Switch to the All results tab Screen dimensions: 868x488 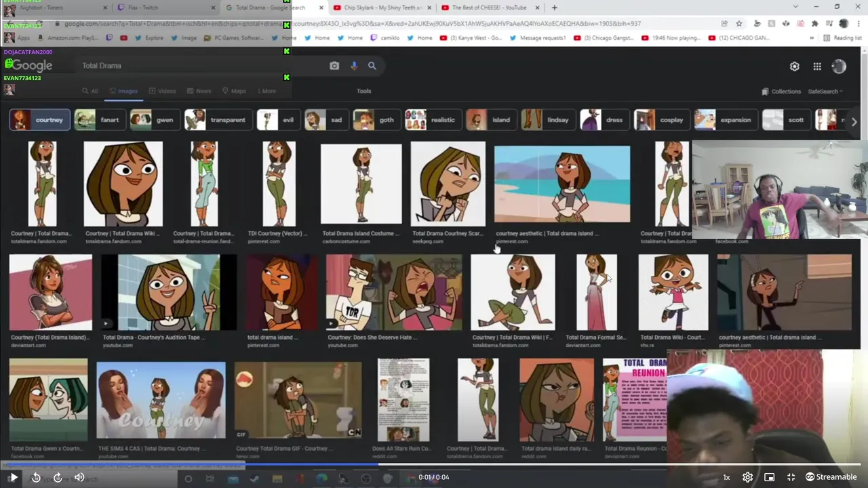tap(90, 91)
